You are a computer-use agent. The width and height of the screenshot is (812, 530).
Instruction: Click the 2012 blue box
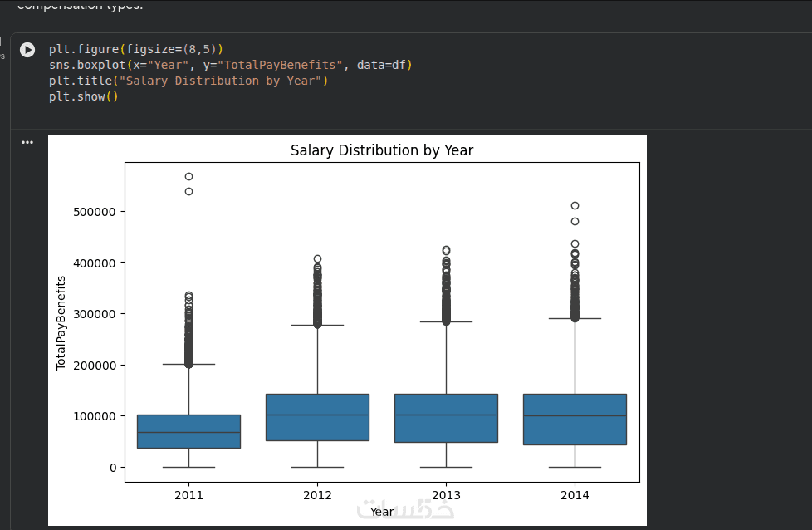[x=317, y=417]
